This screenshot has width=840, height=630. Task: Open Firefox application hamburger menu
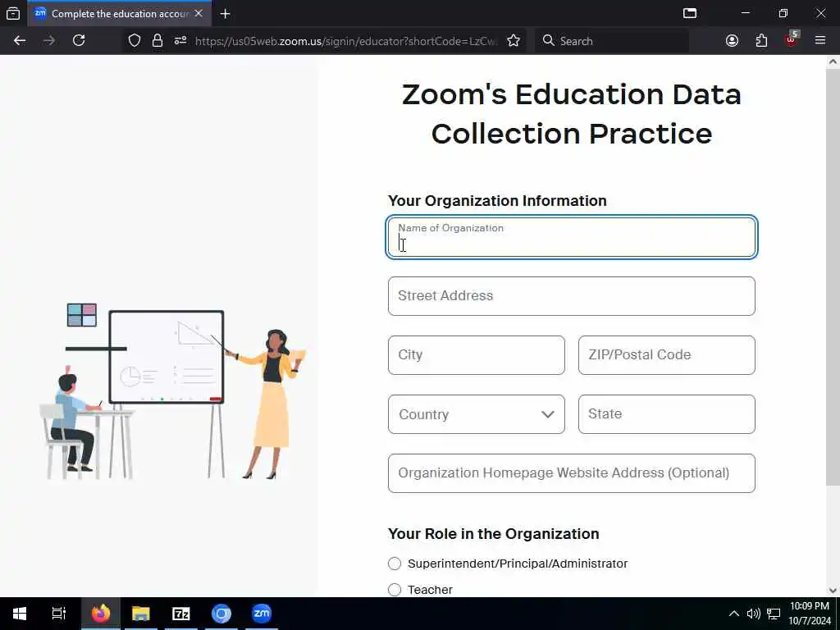pos(820,41)
